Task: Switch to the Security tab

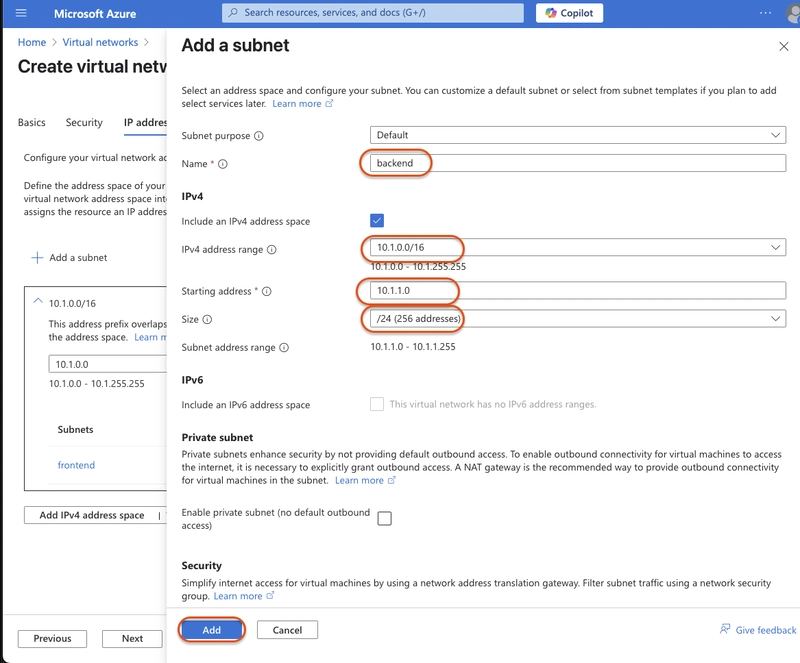Action: tap(84, 122)
